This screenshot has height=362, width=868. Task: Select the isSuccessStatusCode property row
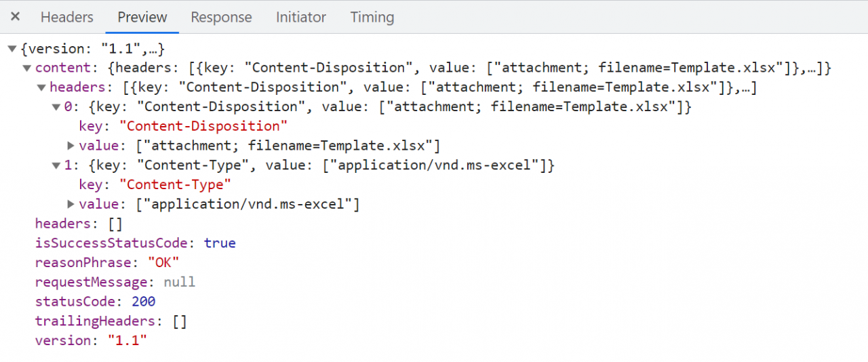point(136,243)
